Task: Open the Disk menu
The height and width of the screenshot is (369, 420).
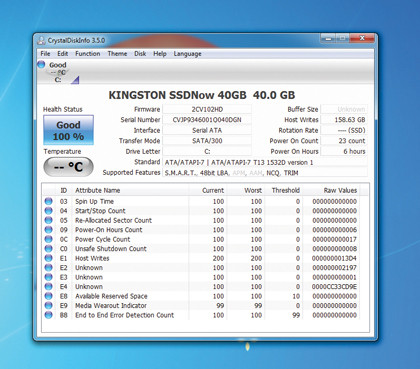Action: (140, 54)
